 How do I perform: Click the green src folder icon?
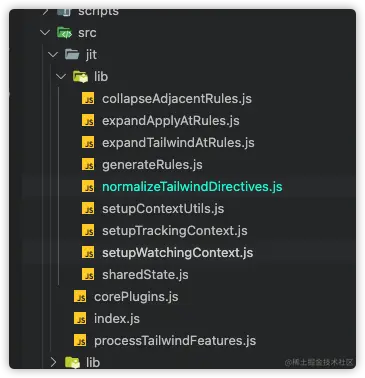[x=64, y=33]
